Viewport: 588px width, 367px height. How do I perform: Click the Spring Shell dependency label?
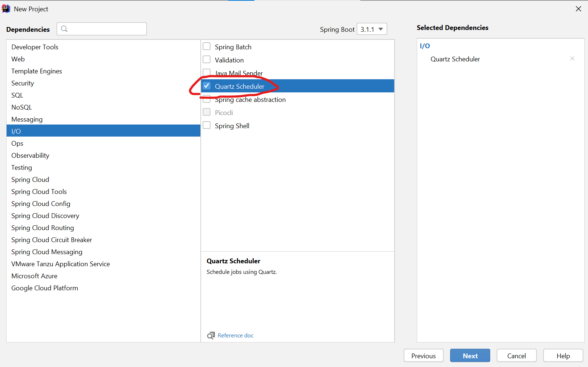(x=232, y=126)
